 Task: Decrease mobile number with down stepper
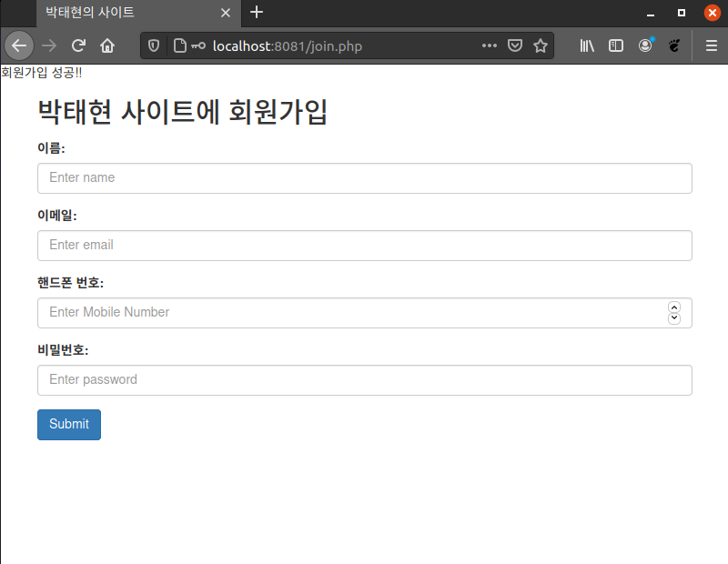(x=674, y=318)
